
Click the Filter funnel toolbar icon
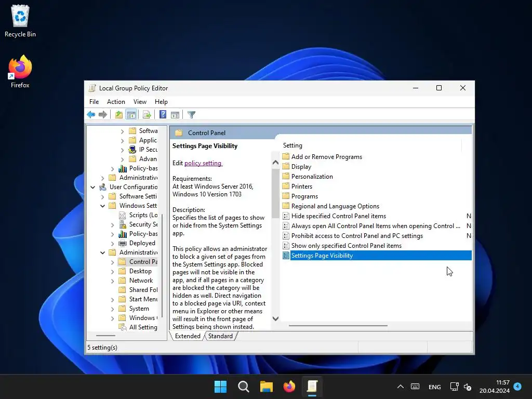tap(191, 115)
